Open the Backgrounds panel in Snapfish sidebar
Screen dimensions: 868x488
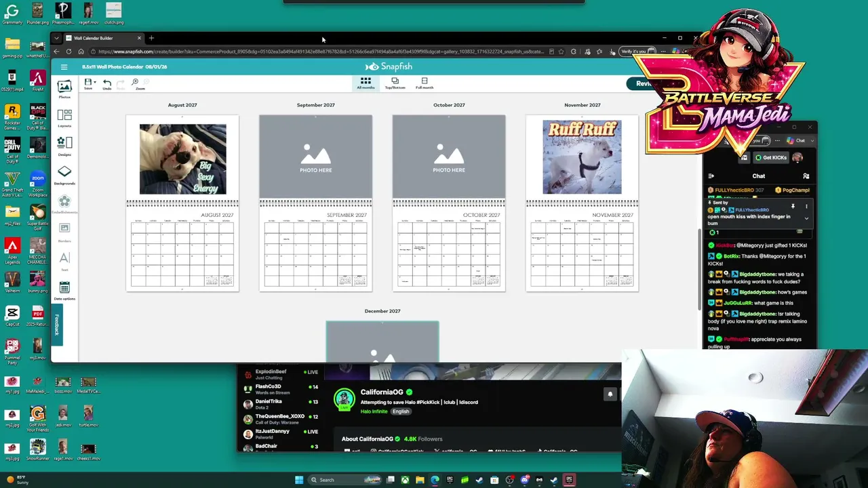click(64, 175)
